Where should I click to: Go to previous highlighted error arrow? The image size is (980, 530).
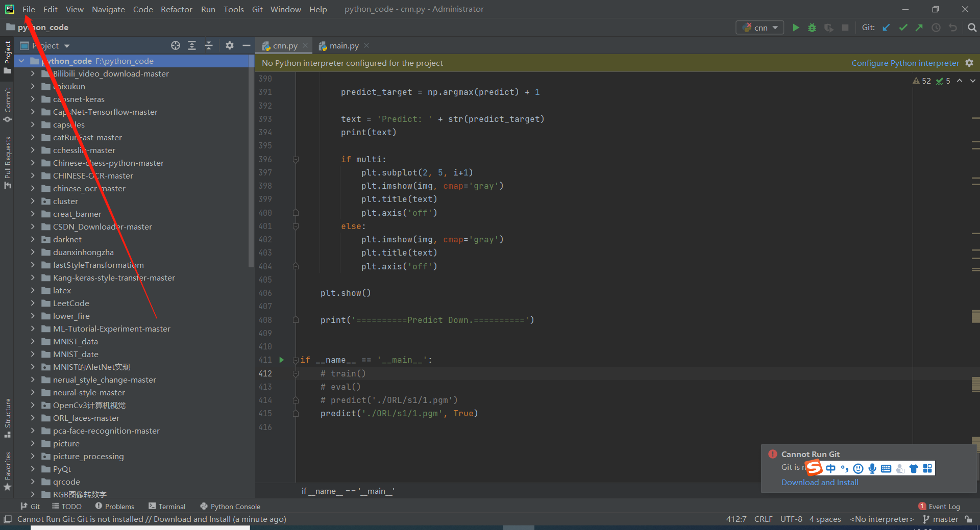(x=960, y=81)
